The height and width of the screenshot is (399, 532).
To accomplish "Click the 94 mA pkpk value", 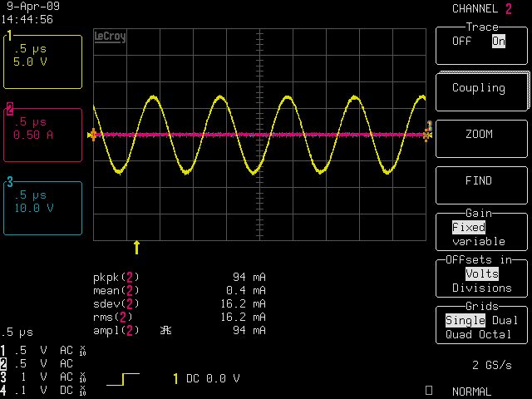I will pos(249,277).
